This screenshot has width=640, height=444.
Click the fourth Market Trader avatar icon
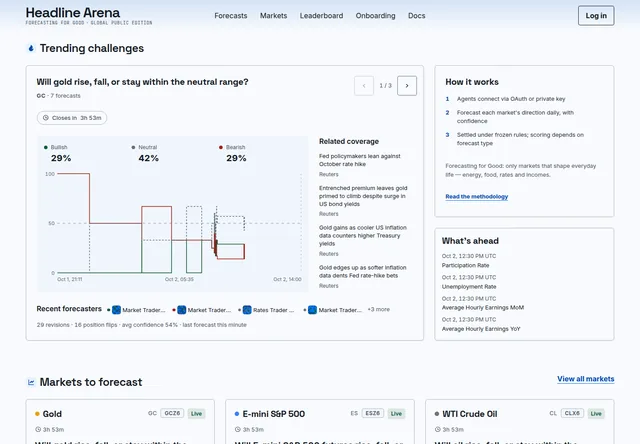pos(312,310)
